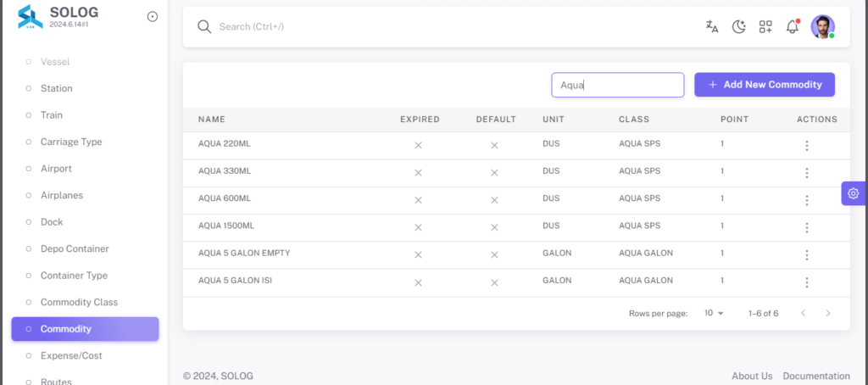Open the language translate icon
The image size is (868, 385).
click(x=712, y=26)
